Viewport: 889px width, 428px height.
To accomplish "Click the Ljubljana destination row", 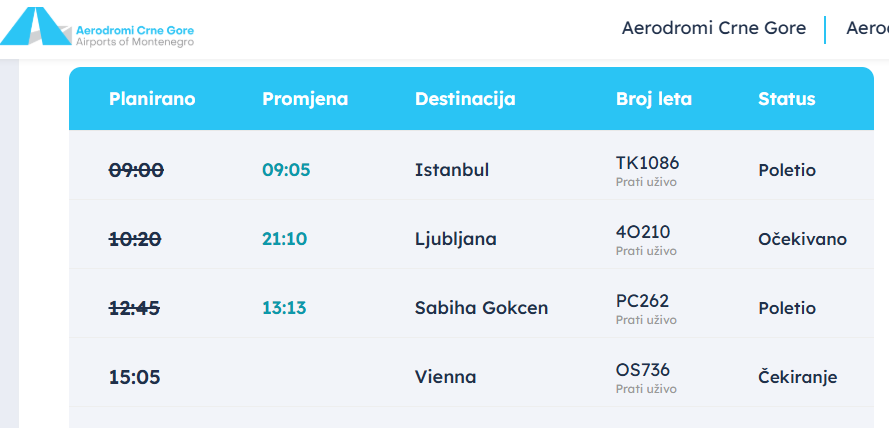I will pos(456,239).
